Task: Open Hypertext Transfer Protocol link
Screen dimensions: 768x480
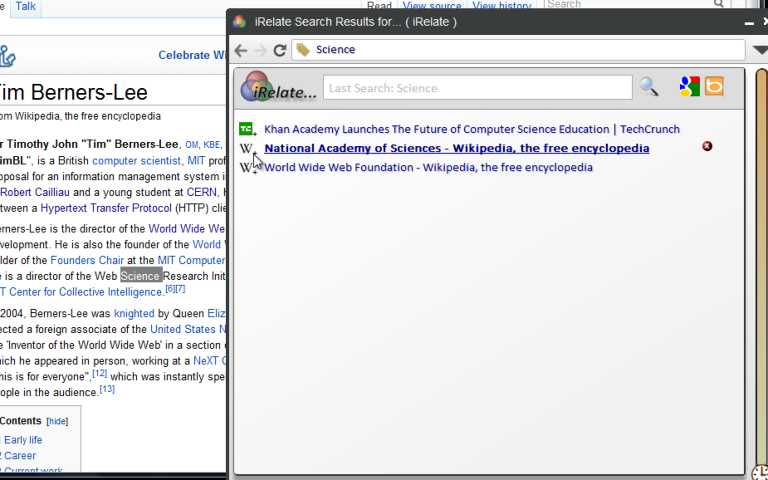Action: tap(106, 208)
